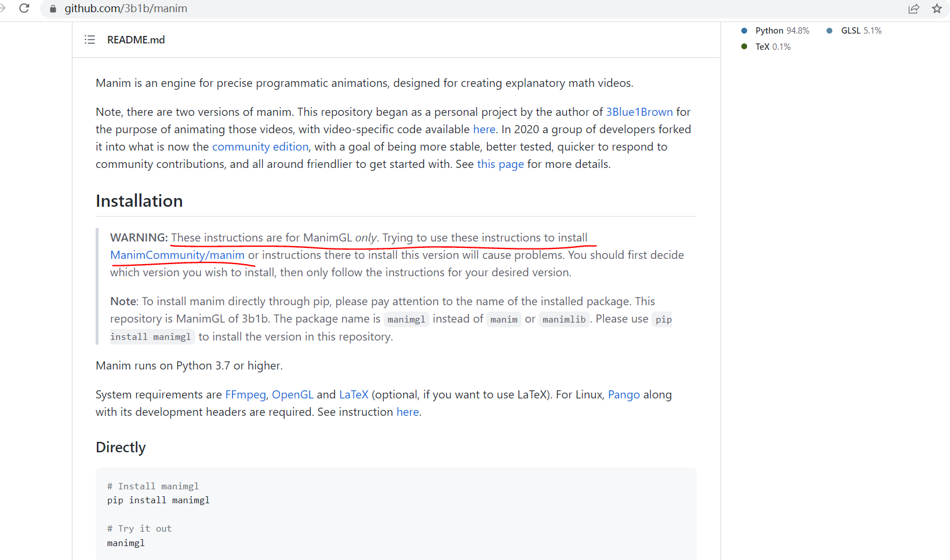
Task: Follow the 'here' link for video-specific code
Action: click(x=484, y=129)
